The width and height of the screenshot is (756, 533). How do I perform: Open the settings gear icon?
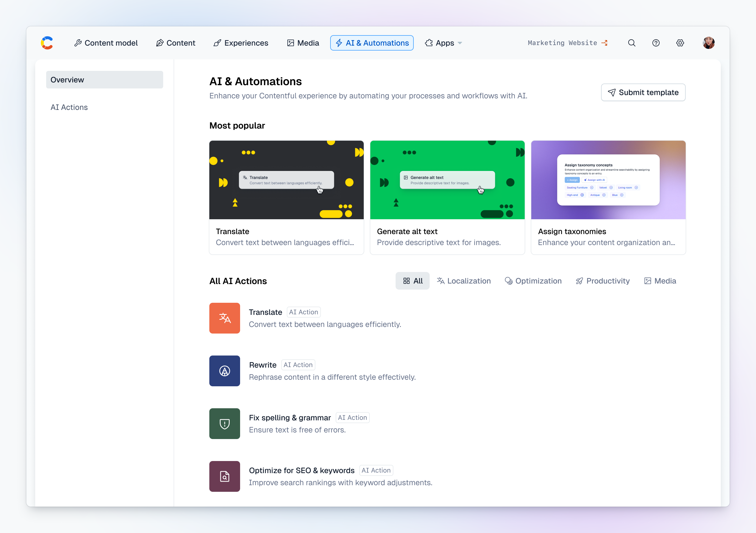pos(680,43)
